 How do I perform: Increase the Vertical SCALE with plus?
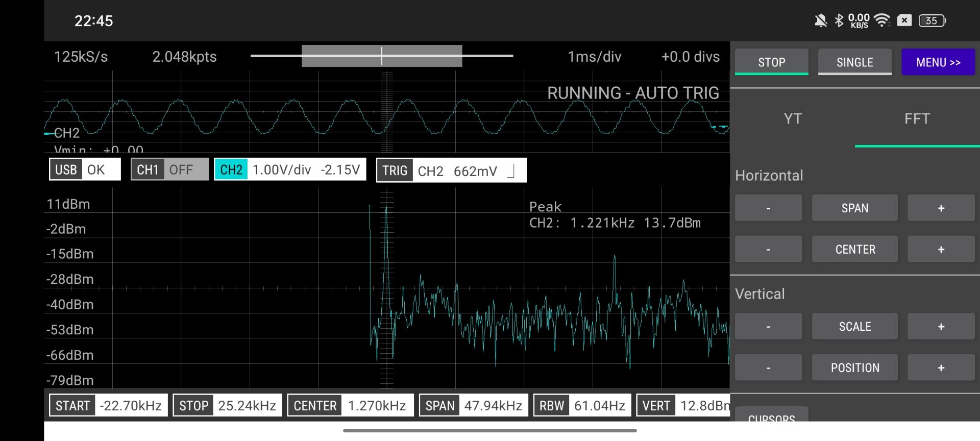click(941, 326)
